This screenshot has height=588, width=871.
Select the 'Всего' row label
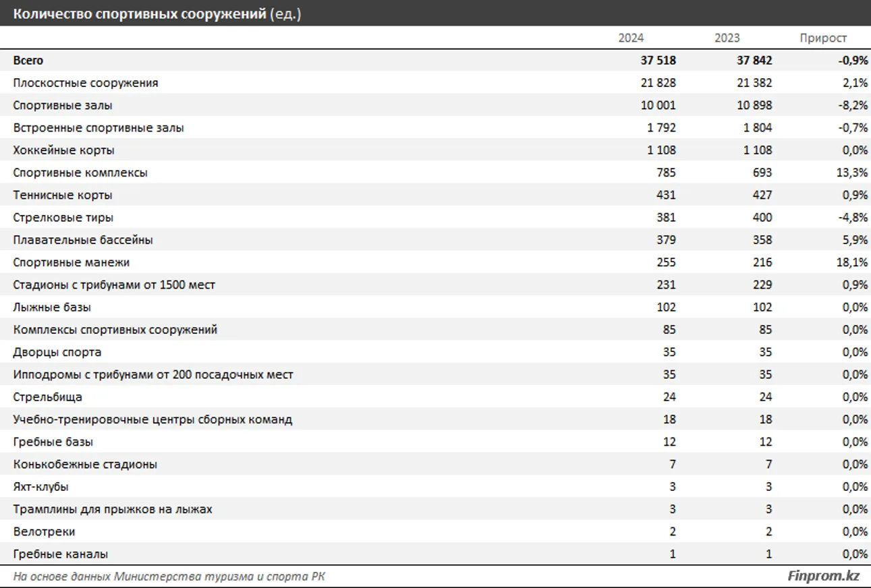[28, 61]
